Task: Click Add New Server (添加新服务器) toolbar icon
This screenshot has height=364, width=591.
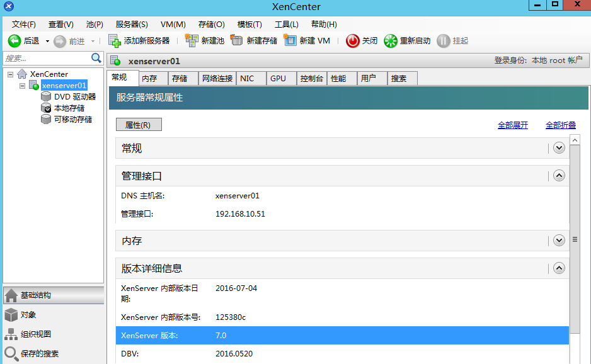Action: (x=114, y=41)
